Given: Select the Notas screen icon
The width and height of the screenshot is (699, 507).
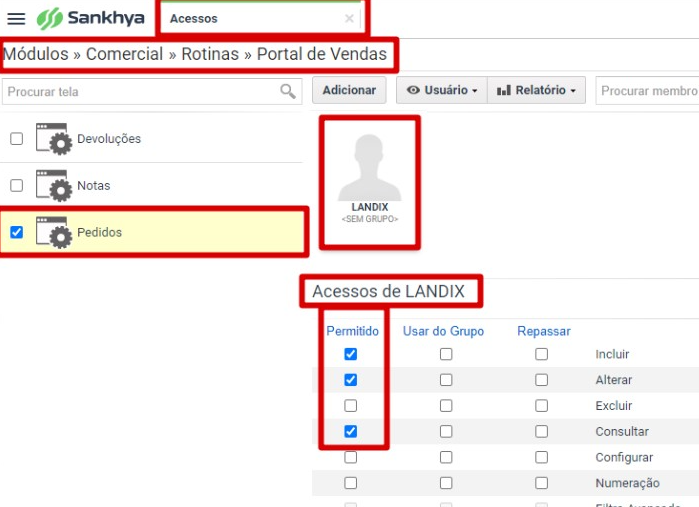Looking at the screenshot, I should tap(53, 186).
